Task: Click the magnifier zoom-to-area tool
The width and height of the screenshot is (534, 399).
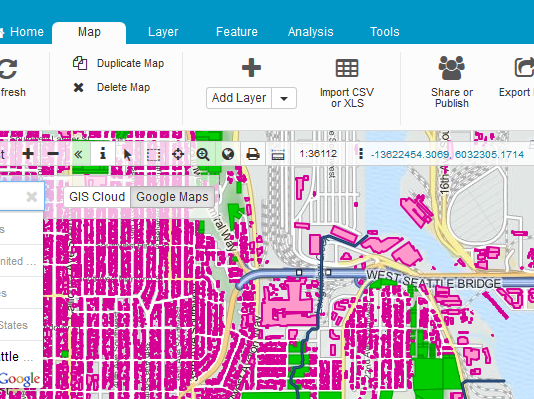Action: 203,154
